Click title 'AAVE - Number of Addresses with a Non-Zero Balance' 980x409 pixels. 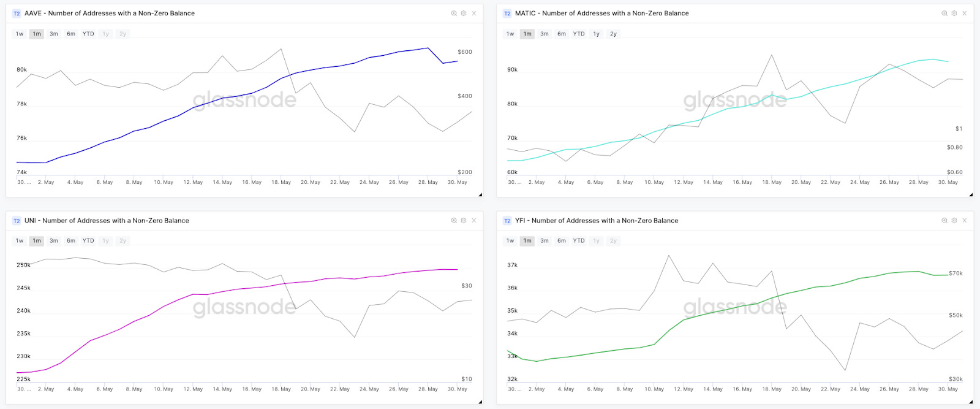(x=110, y=13)
